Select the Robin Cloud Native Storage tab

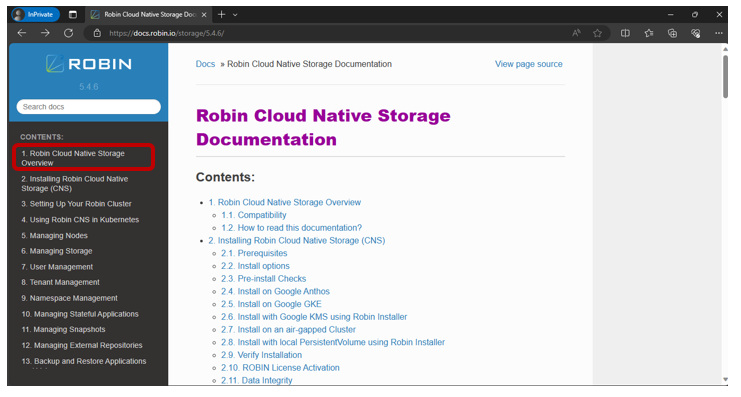coord(145,15)
